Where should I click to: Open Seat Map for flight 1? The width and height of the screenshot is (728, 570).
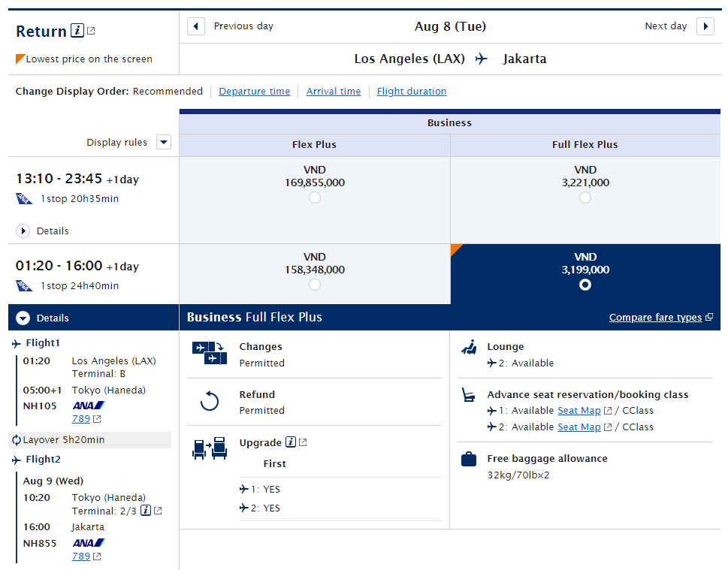point(578,411)
